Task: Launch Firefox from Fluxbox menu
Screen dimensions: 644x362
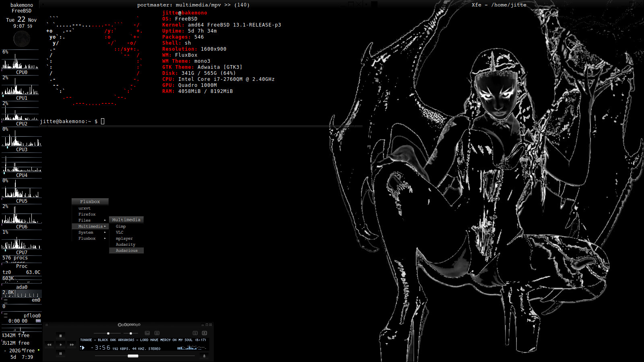Action: click(90, 214)
